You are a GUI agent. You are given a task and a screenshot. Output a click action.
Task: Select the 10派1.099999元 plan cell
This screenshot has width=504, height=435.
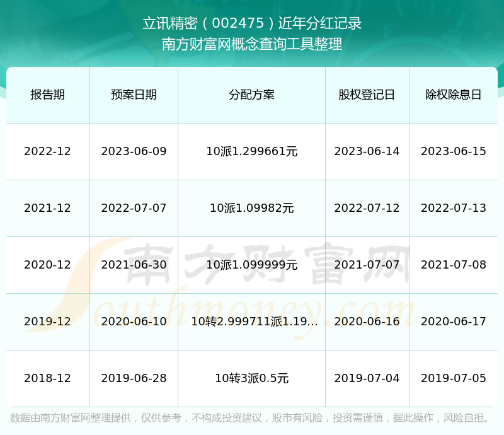pos(252,265)
